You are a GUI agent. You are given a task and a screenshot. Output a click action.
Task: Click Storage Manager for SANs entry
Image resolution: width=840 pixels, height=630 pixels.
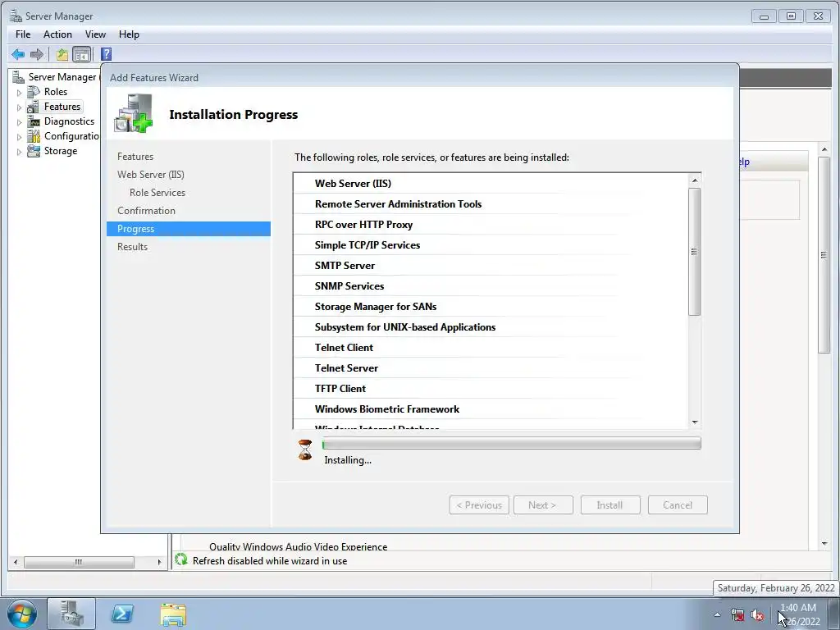pos(376,307)
